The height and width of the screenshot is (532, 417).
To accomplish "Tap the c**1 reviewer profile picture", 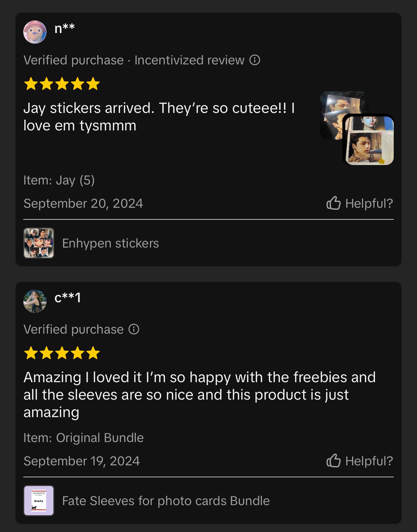I will point(35,301).
